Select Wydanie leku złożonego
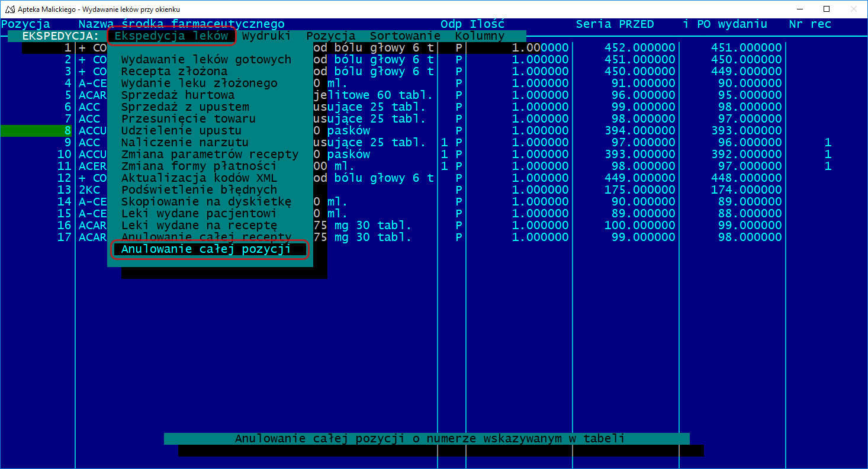The width and height of the screenshot is (868, 469). click(199, 83)
